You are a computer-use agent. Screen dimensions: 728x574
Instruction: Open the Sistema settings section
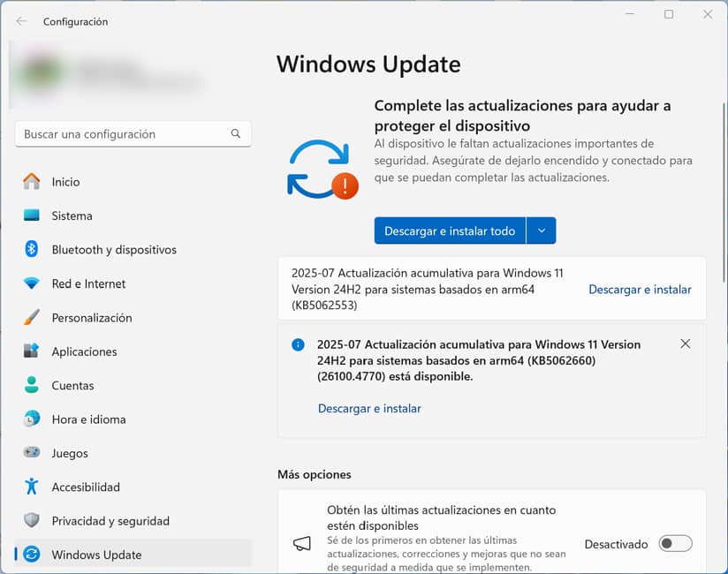(x=71, y=215)
